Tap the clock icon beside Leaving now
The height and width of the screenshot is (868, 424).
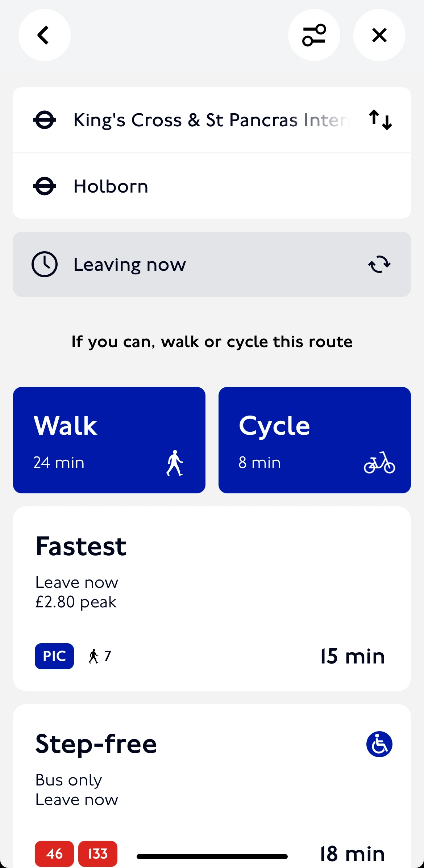coord(45,264)
